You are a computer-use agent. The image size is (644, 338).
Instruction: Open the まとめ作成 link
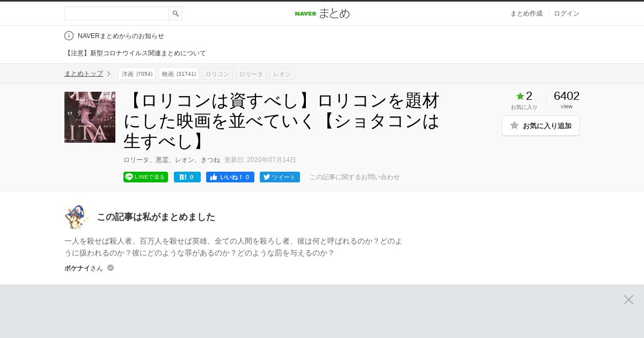tap(526, 13)
